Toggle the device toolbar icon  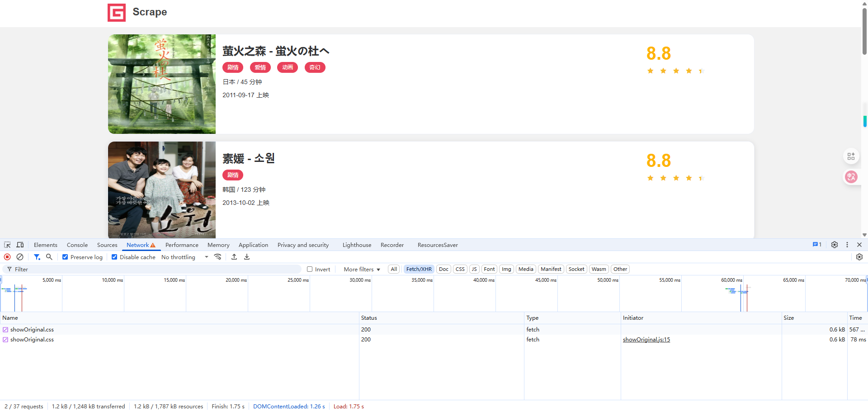pyautogui.click(x=20, y=245)
